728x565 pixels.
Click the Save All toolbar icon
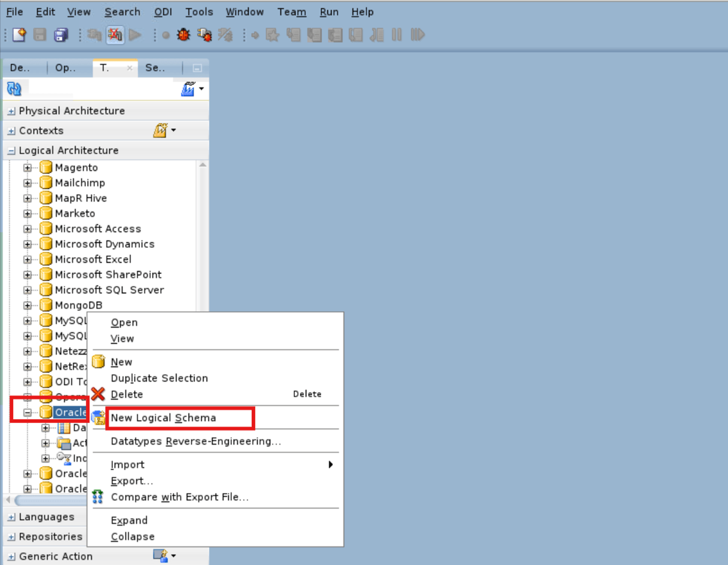pyautogui.click(x=61, y=34)
